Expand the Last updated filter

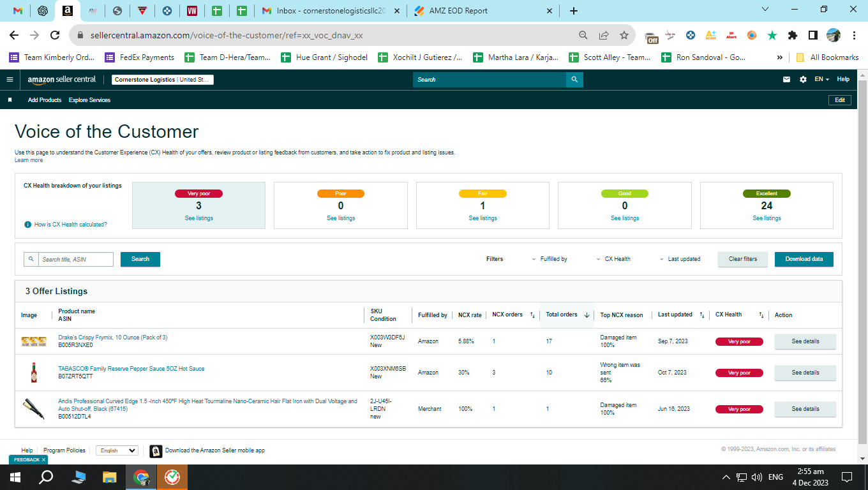(x=680, y=259)
